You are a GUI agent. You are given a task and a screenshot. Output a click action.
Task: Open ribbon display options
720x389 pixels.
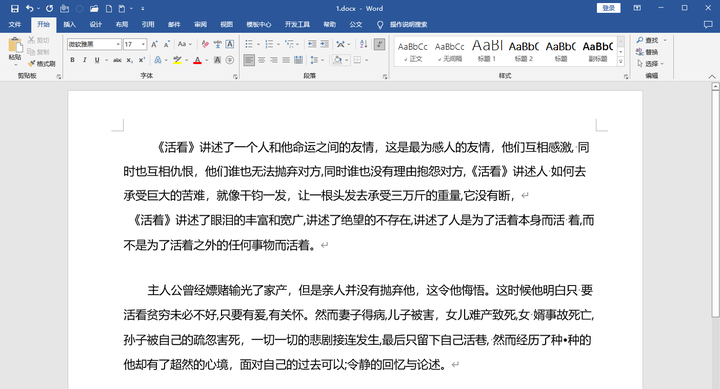637,8
